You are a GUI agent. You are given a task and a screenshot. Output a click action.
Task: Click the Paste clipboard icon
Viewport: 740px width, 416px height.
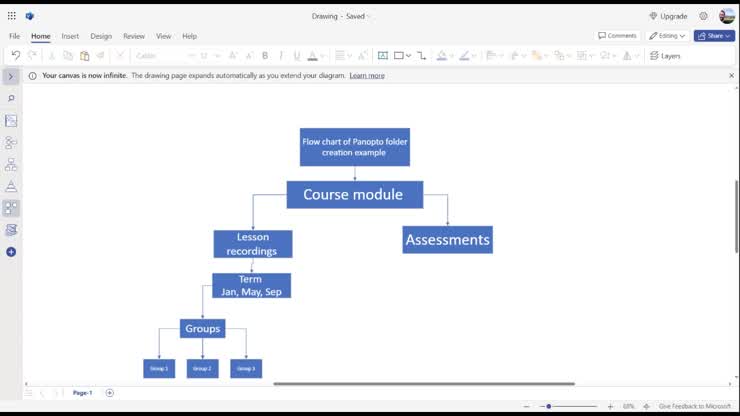pyautogui.click(x=84, y=56)
